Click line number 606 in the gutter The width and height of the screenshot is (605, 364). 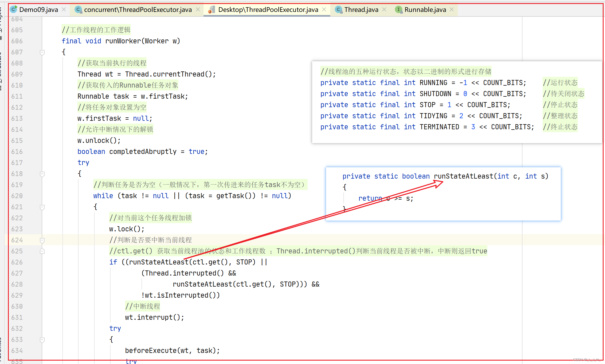pos(17,41)
